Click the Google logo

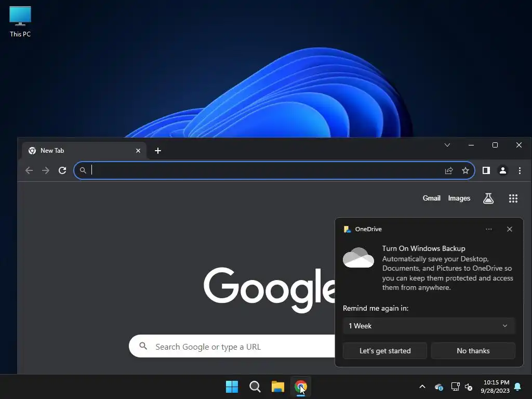pyautogui.click(x=270, y=289)
